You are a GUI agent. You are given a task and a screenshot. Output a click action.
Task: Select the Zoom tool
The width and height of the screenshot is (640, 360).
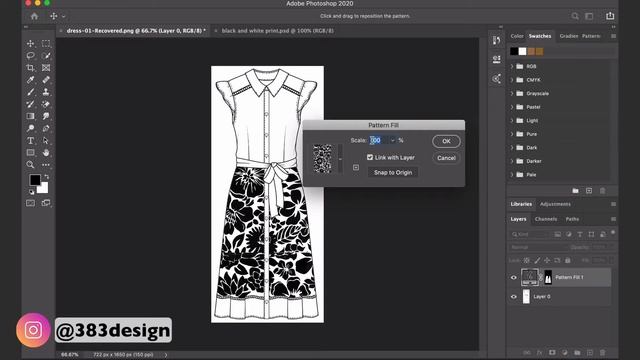click(31, 164)
